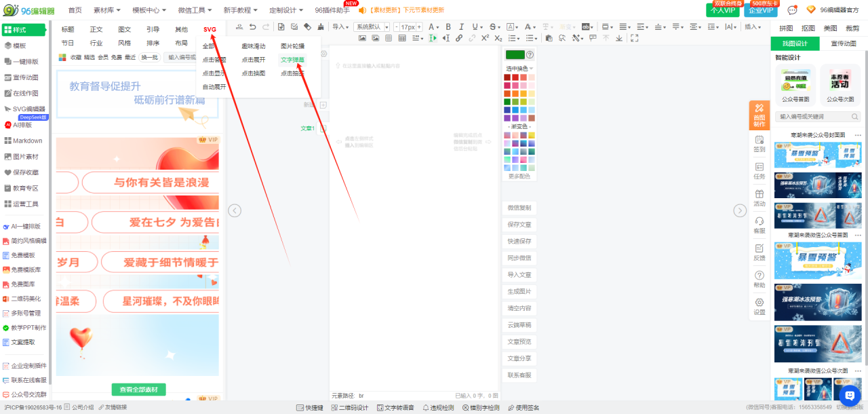The width and height of the screenshot is (868, 414).
Task: Select the 收藏 filter for templates
Action: point(76,58)
